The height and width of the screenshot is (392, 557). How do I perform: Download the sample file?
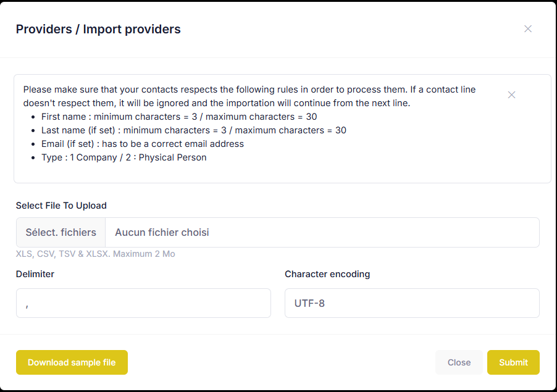[72, 362]
